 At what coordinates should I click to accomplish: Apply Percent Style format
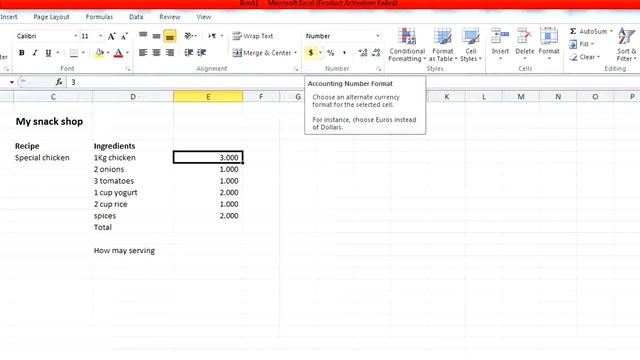331,53
